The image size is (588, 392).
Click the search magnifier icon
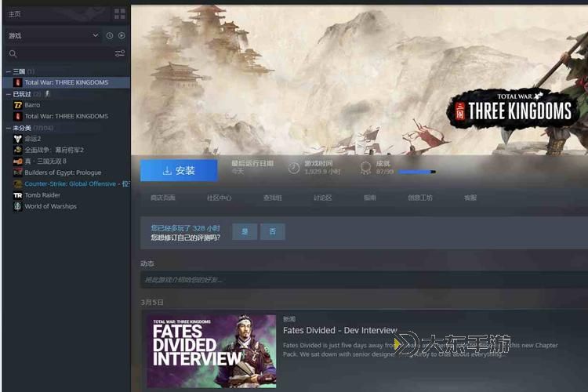click(x=13, y=53)
